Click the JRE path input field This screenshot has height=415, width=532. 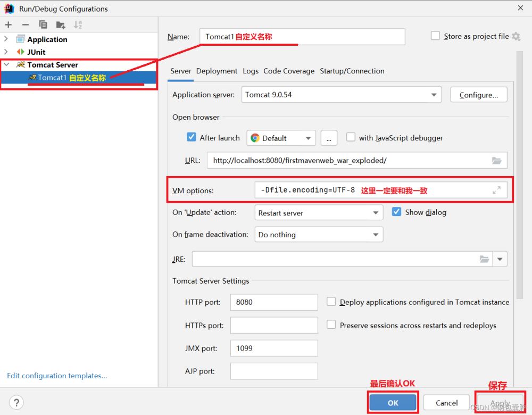(x=342, y=259)
